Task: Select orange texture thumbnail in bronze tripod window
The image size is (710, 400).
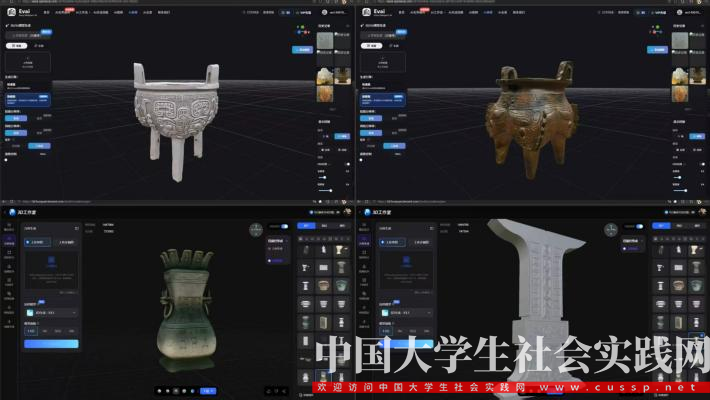Action: [680, 94]
